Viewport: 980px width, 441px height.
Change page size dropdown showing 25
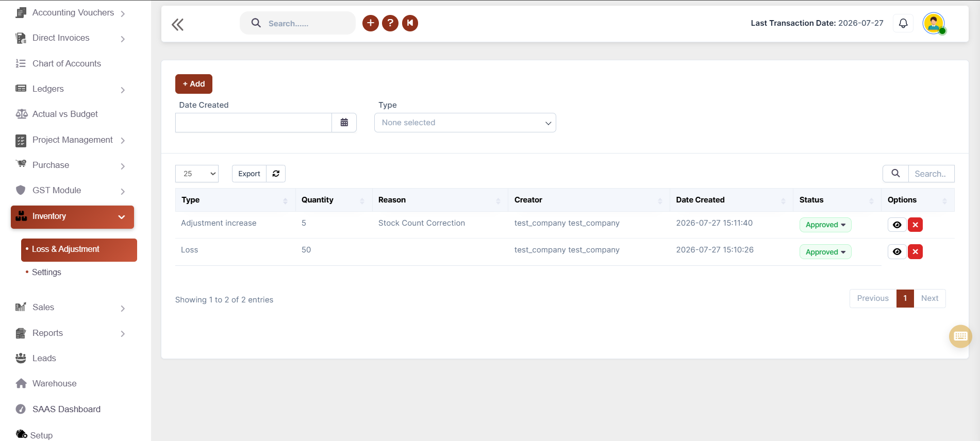197,174
